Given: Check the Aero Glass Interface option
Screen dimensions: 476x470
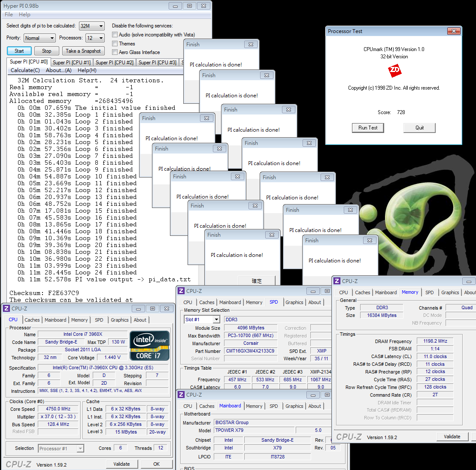Looking at the screenshot, I should [115, 52].
